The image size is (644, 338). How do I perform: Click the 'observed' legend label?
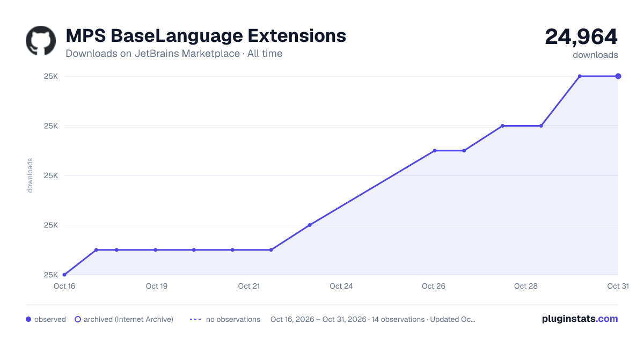click(x=50, y=319)
